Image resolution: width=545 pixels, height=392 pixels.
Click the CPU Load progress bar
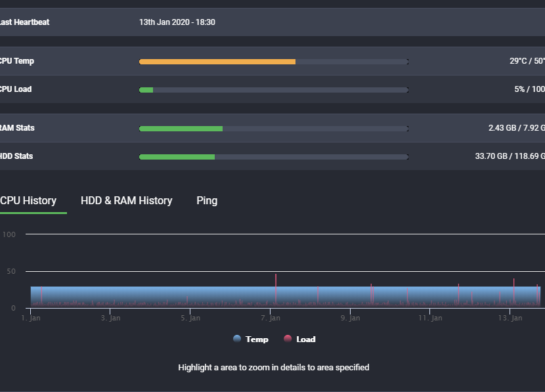click(x=274, y=90)
